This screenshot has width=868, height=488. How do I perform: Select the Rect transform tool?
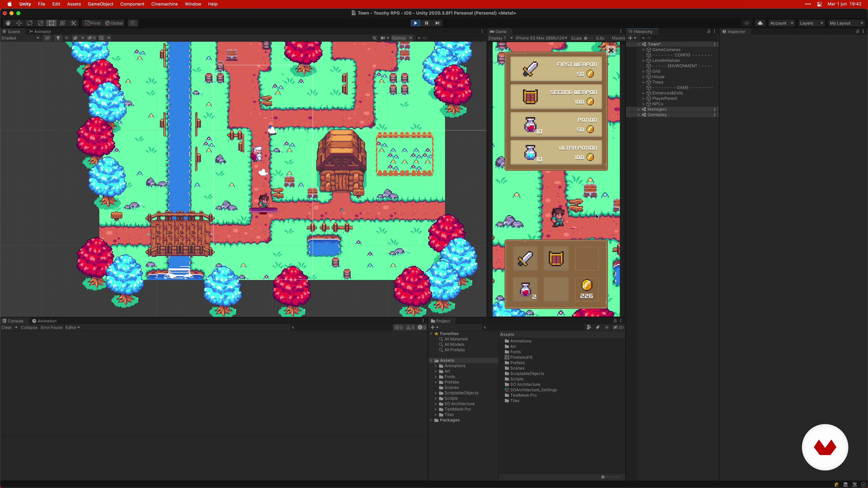point(51,23)
